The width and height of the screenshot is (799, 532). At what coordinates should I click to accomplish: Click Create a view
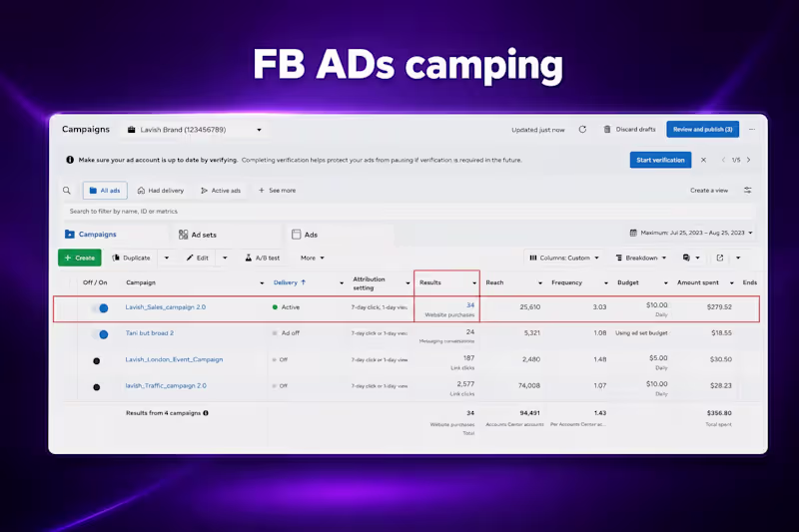click(x=709, y=191)
